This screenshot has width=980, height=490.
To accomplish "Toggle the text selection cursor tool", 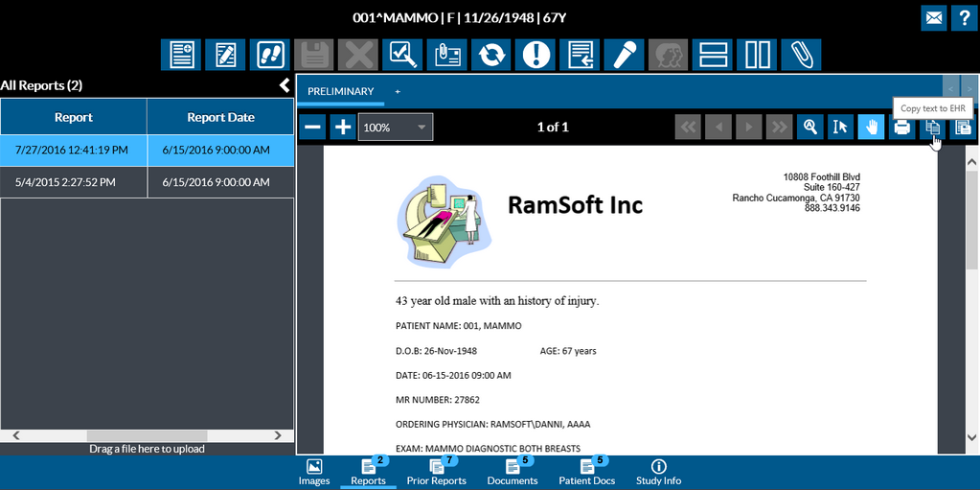I will (840, 127).
